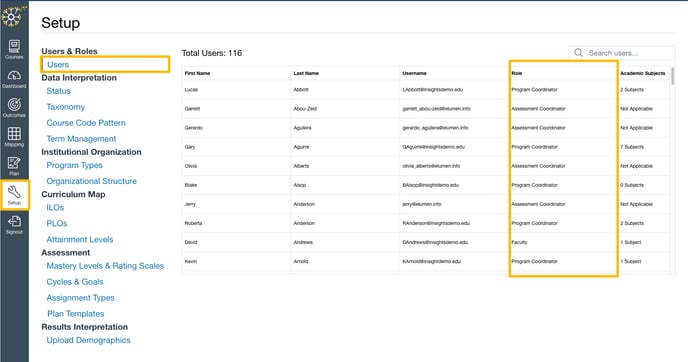Open Cycles & Goals

pyautogui.click(x=75, y=282)
